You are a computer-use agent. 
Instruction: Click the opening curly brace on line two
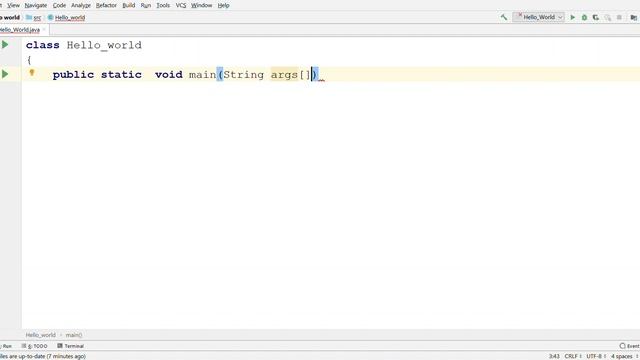click(29, 60)
